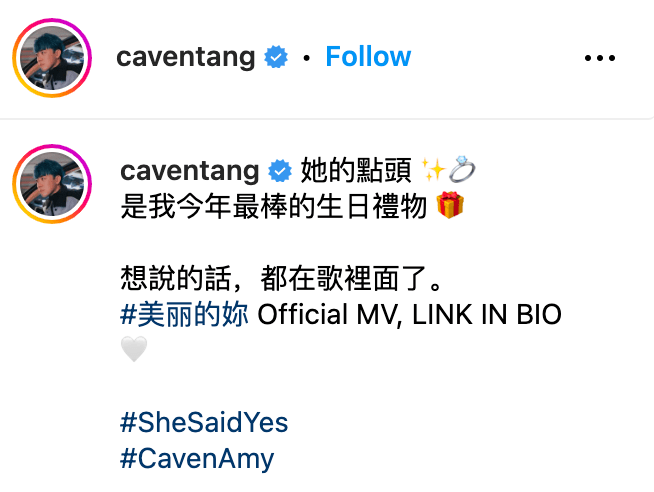Open the three-dots more options menu
The height and width of the screenshot is (492, 654).
click(x=600, y=58)
